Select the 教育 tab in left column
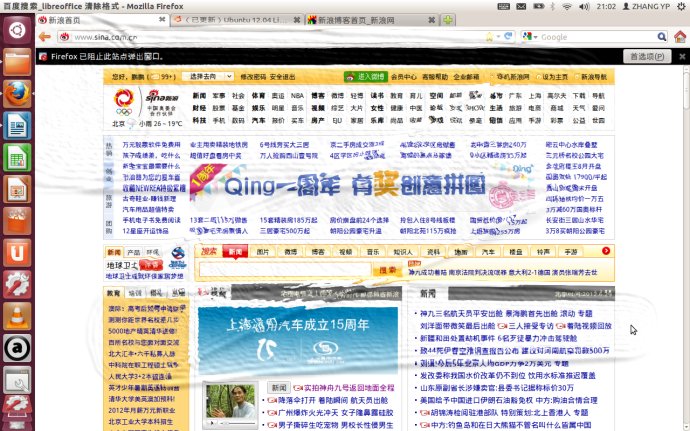Viewport: 690px width, 431px height. coord(114,293)
